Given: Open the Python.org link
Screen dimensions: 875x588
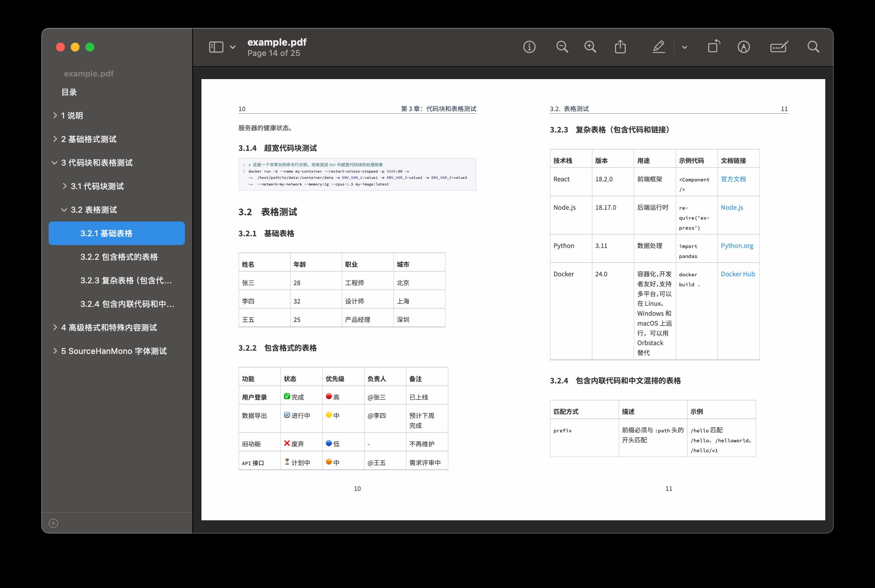Looking at the screenshot, I should pyautogui.click(x=737, y=246).
